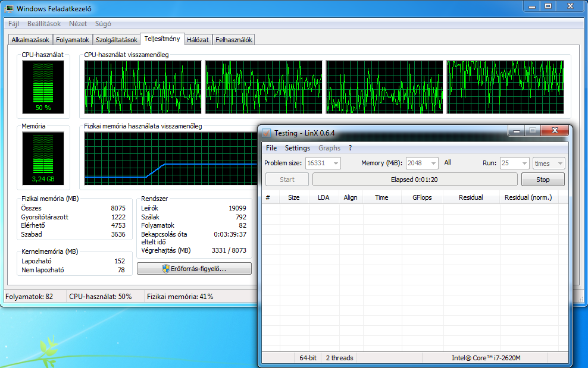The image size is (588, 368).
Task: Click the Összes value 8075
Action: (118, 208)
